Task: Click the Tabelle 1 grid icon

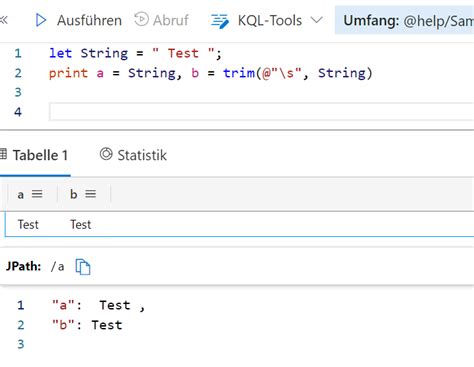Action: [x=3, y=154]
